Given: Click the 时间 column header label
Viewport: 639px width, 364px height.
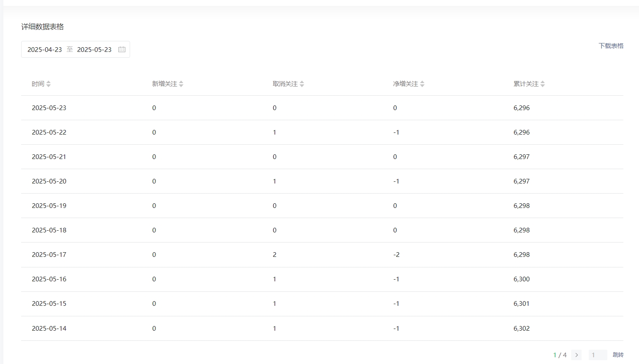Looking at the screenshot, I should [x=38, y=84].
